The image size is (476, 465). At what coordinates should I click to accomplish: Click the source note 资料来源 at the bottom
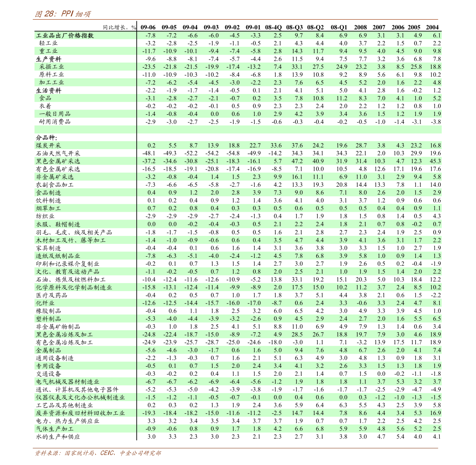pyautogui.click(x=98, y=453)
